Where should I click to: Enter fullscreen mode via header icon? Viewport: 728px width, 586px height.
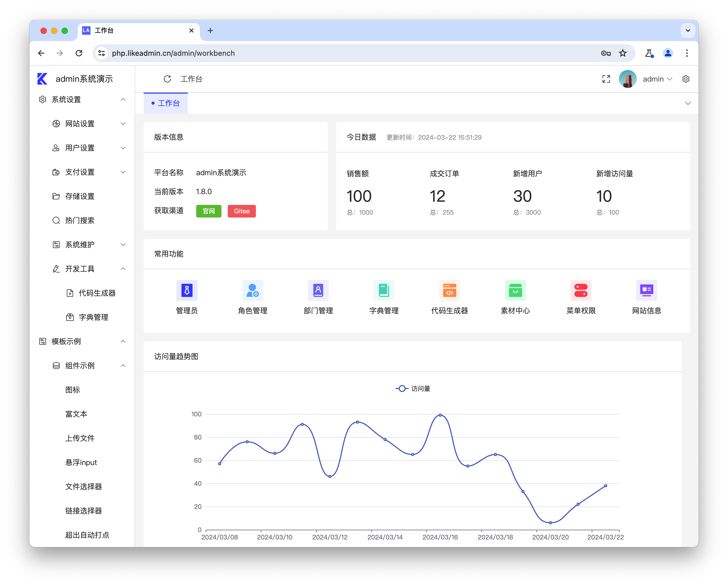coord(606,79)
